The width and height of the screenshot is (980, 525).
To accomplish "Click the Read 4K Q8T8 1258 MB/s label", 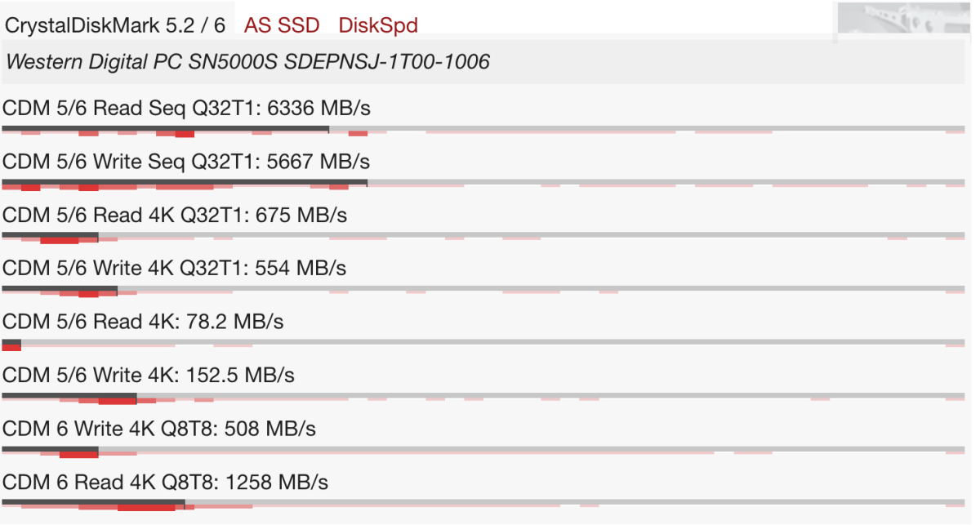I will (166, 482).
